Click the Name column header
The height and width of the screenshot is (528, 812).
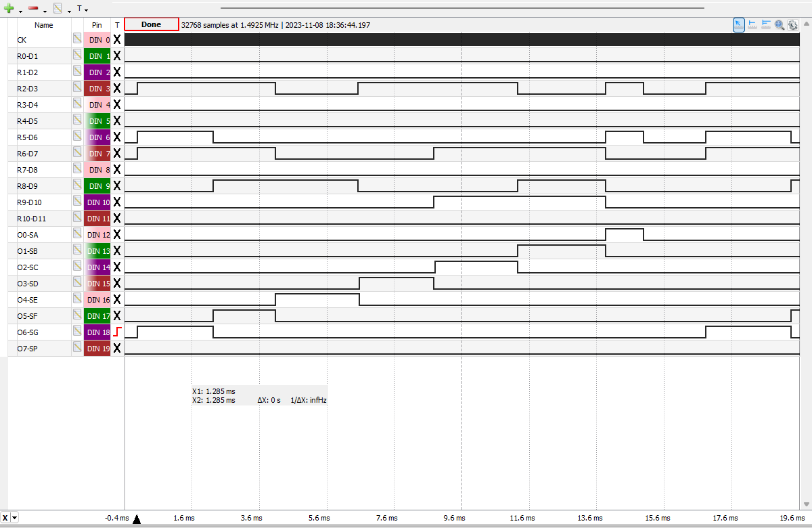(44, 25)
